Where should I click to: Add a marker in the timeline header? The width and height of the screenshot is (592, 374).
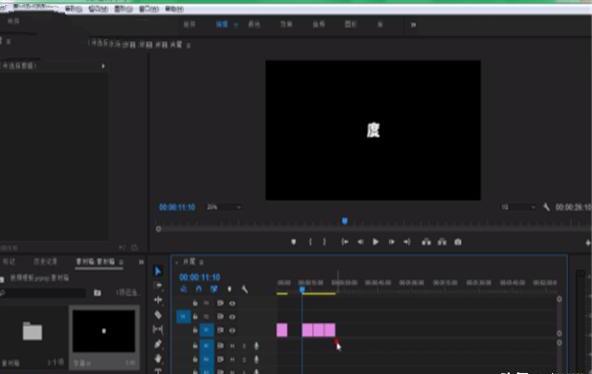(x=229, y=289)
